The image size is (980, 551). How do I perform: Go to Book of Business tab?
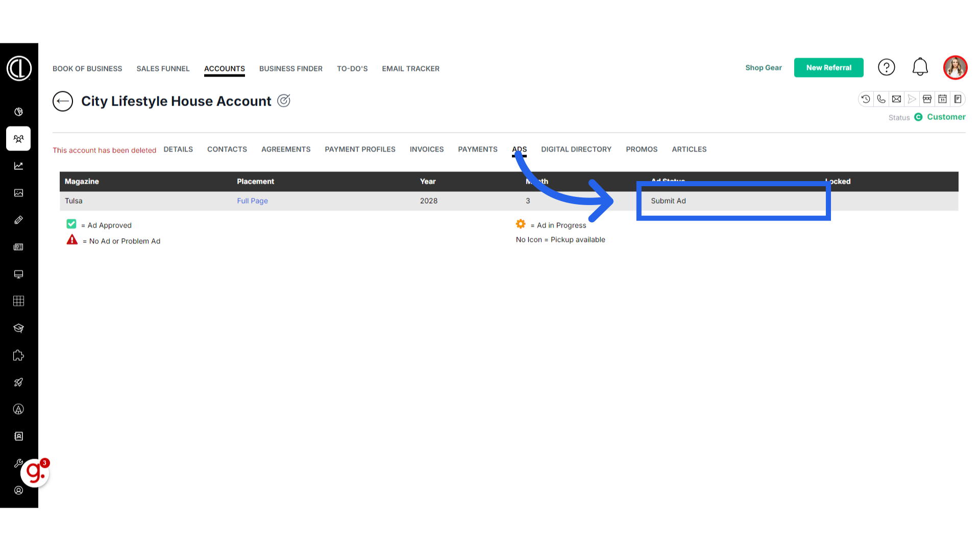pyautogui.click(x=87, y=68)
